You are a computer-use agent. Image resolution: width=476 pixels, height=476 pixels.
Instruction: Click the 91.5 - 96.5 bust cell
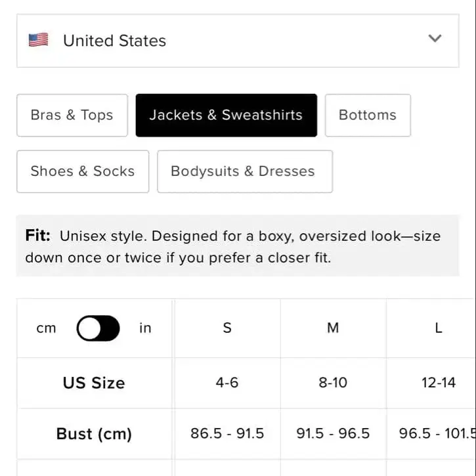[333, 434]
